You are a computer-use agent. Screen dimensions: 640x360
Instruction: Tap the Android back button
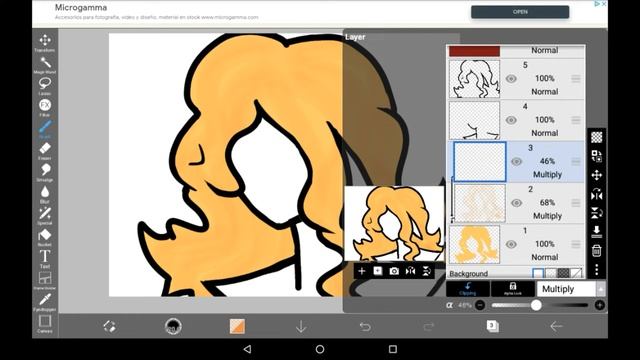click(247, 349)
